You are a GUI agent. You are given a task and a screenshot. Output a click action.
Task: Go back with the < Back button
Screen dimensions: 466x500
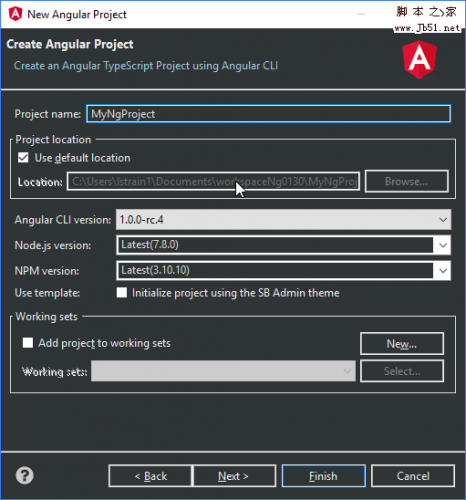(x=150, y=476)
